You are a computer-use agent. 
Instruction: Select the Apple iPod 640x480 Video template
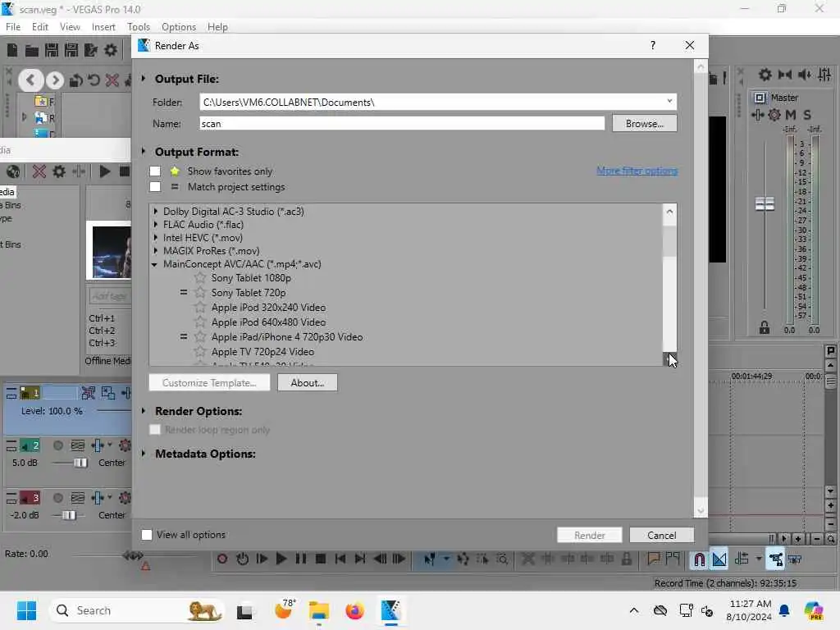(x=268, y=322)
